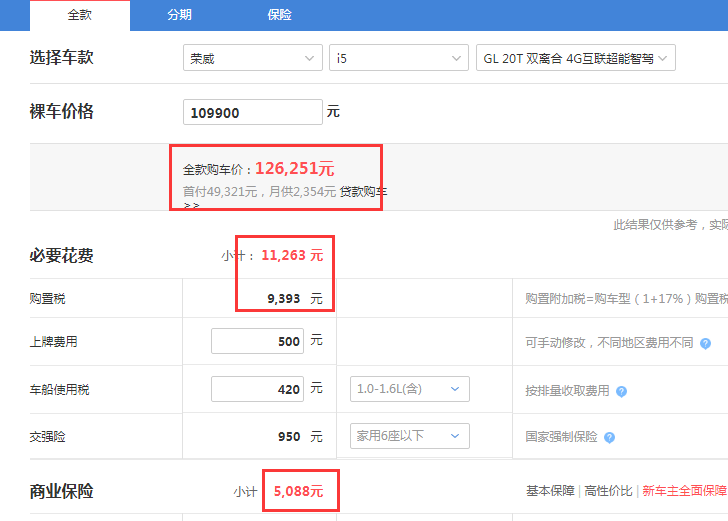This screenshot has width=728, height=521.
Task: Open the 分期 tab
Action: pos(180,15)
